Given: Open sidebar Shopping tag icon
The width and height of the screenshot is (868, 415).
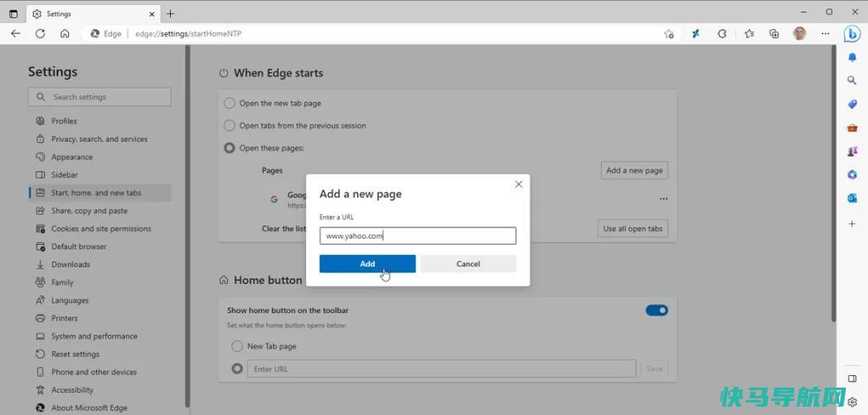Looking at the screenshot, I should [852, 105].
